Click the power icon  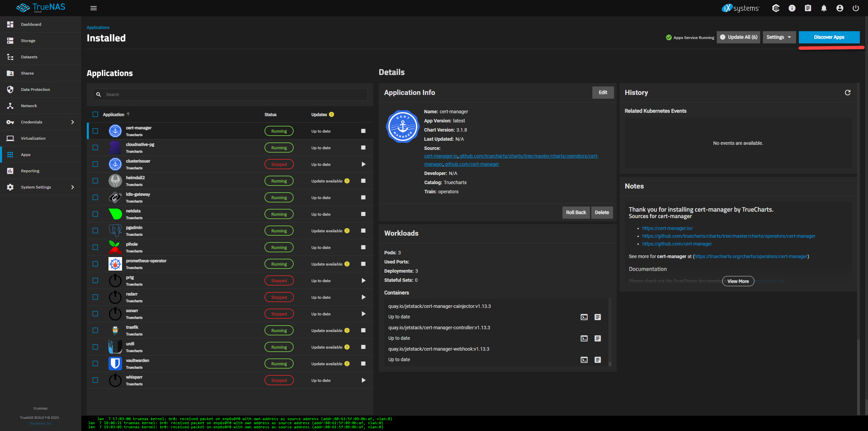coord(856,8)
